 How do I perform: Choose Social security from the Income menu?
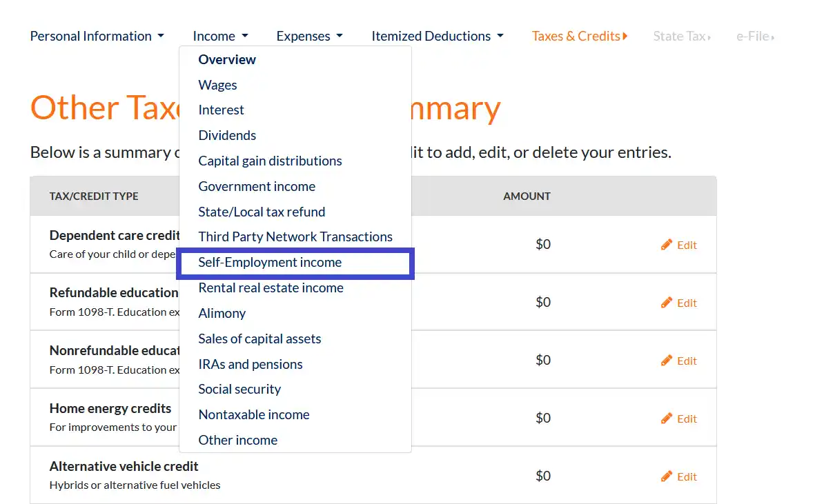click(x=239, y=389)
